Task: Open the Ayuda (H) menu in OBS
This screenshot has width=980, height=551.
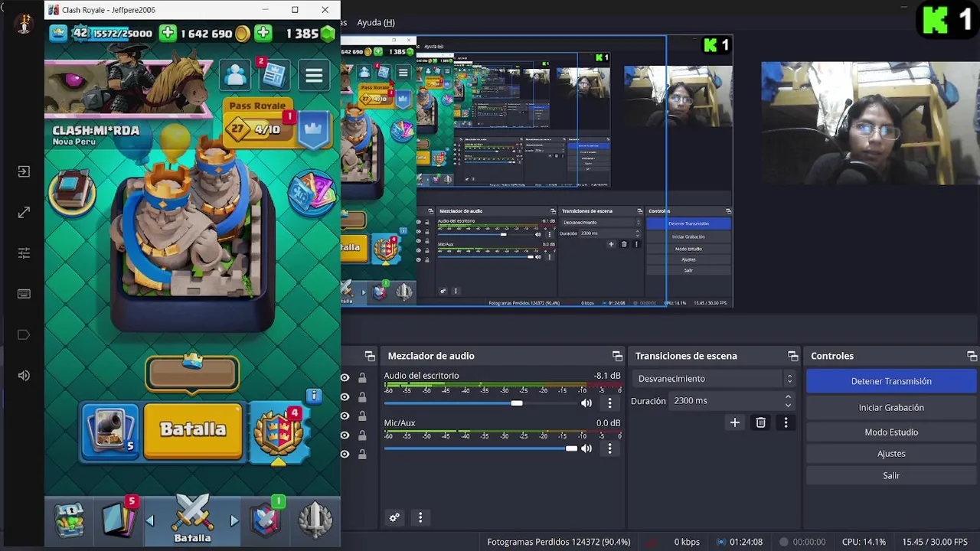Action: click(x=376, y=22)
